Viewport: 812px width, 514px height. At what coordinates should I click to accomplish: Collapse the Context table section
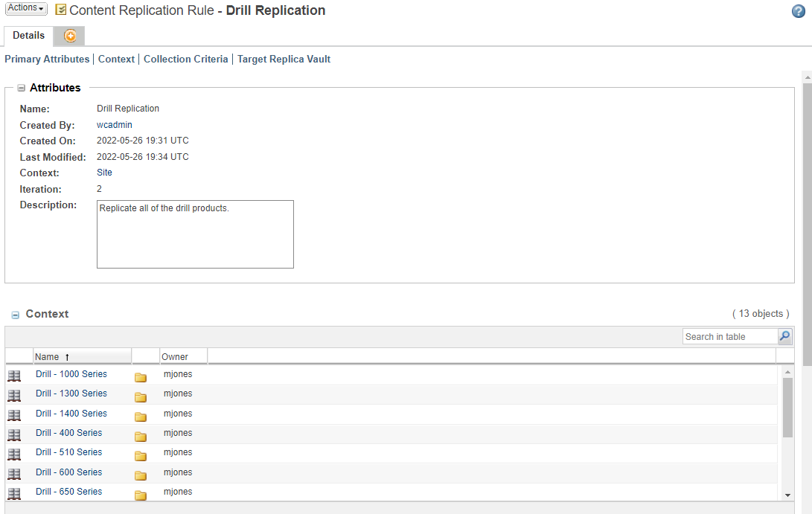16,315
